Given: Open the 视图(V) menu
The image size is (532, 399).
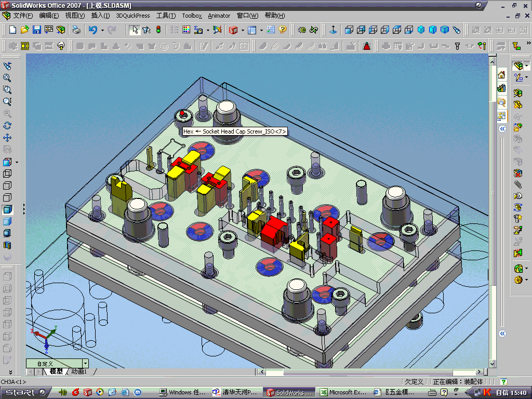Looking at the screenshot, I should coord(75,15).
